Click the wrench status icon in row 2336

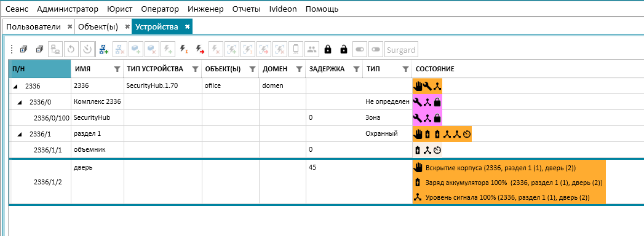click(427, 86)
